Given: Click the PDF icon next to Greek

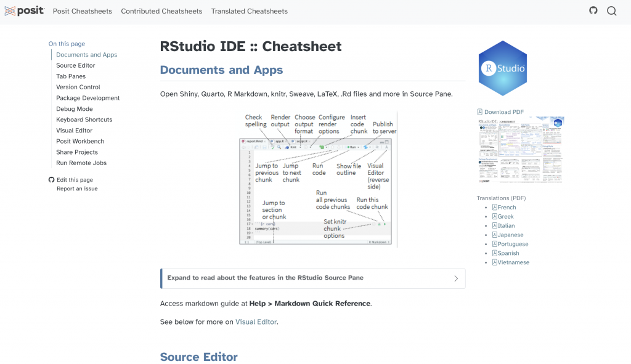Looking at the screenshot, I should coord(495,216).
